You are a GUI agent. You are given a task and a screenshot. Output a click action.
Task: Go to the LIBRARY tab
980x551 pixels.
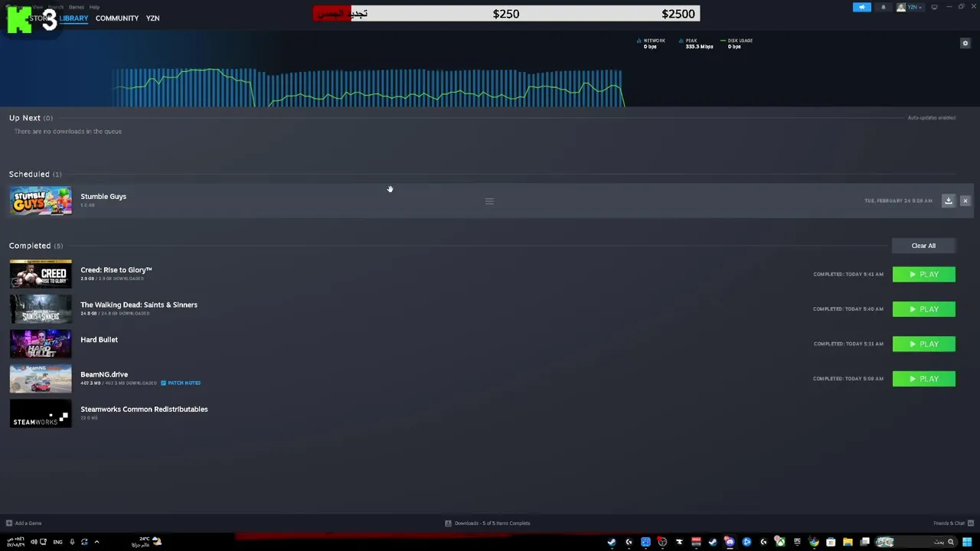73,18
